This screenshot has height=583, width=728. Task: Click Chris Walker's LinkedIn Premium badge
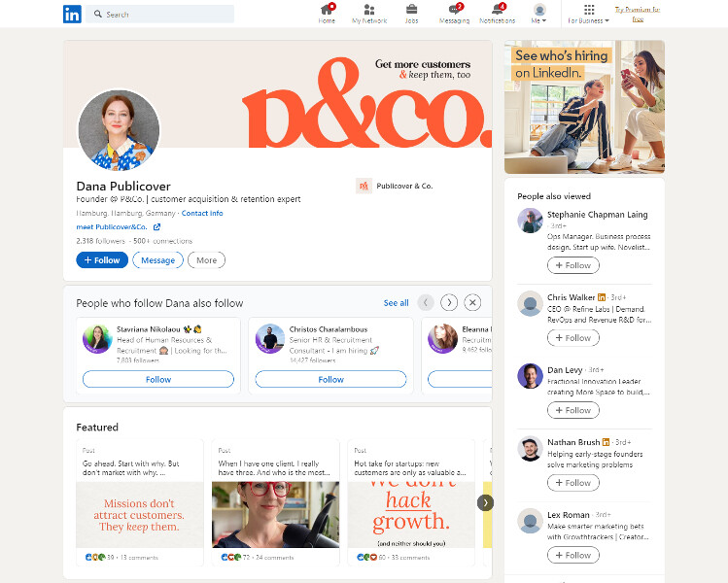pyautogui.click(x=602, y=297)
